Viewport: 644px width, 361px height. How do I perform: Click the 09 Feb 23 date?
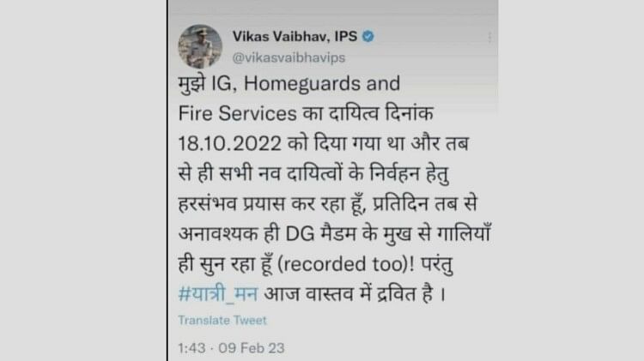click(x=252, y=348)
